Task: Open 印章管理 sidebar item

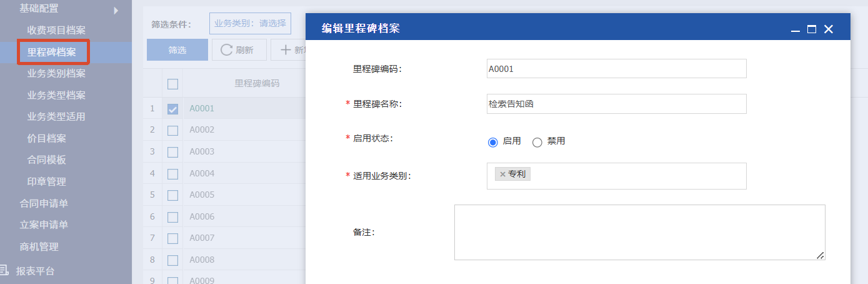Action: [x=47, y=181]
